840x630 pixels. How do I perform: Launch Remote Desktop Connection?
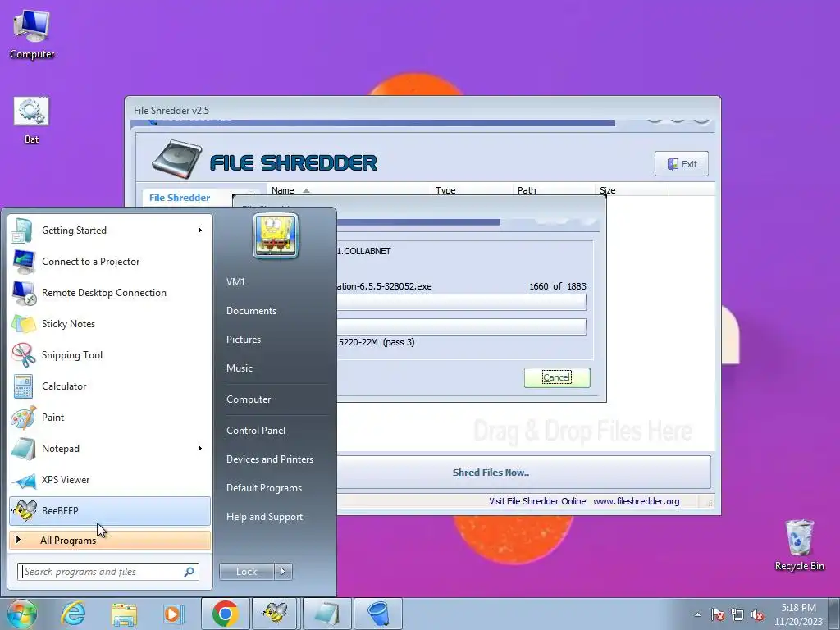click(x=110, y=293)
